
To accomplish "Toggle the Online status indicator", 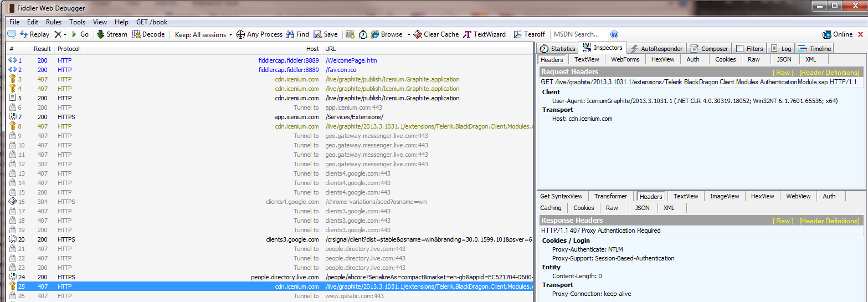I will coord(838,34).
